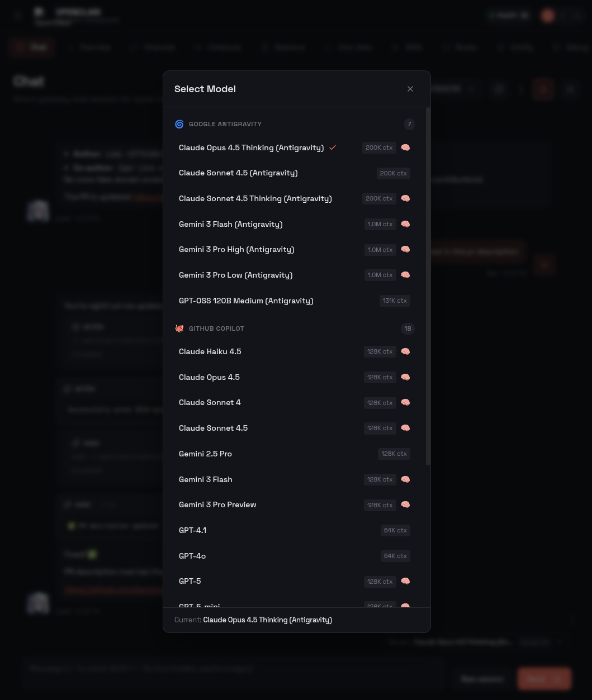Select the GPT-4o model

point(192,556)
